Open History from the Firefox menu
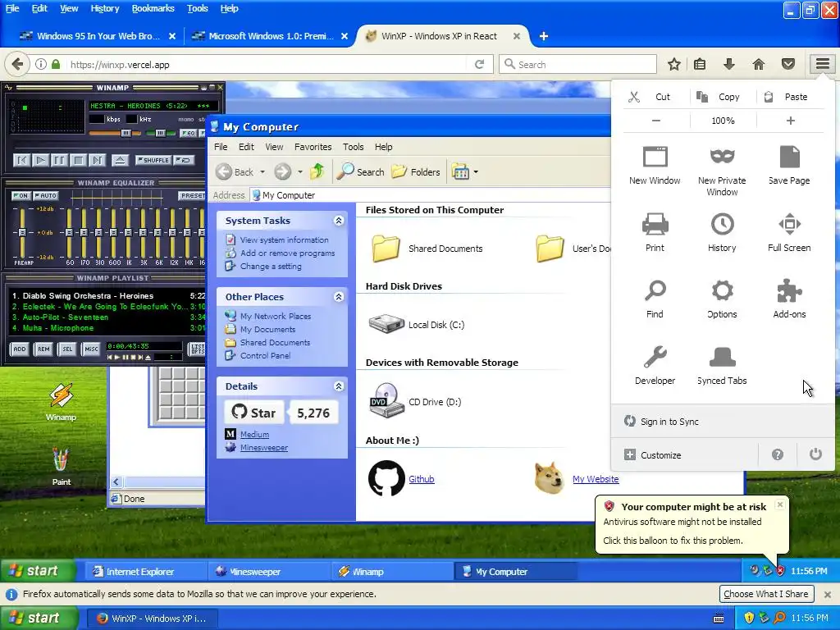840x630 pixels. coord(722,232)
